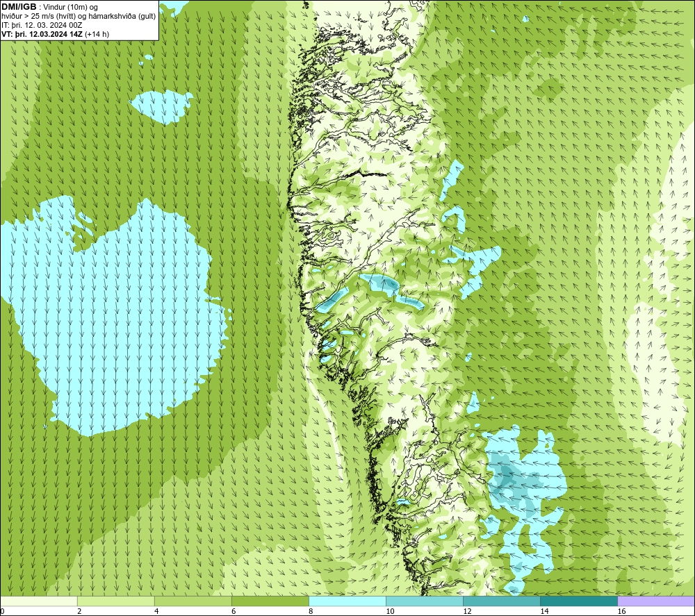Click the light green 2–4 m/s legend swatch
The height and width of the screenshot is (616, 695).
(x=115, y=601)
